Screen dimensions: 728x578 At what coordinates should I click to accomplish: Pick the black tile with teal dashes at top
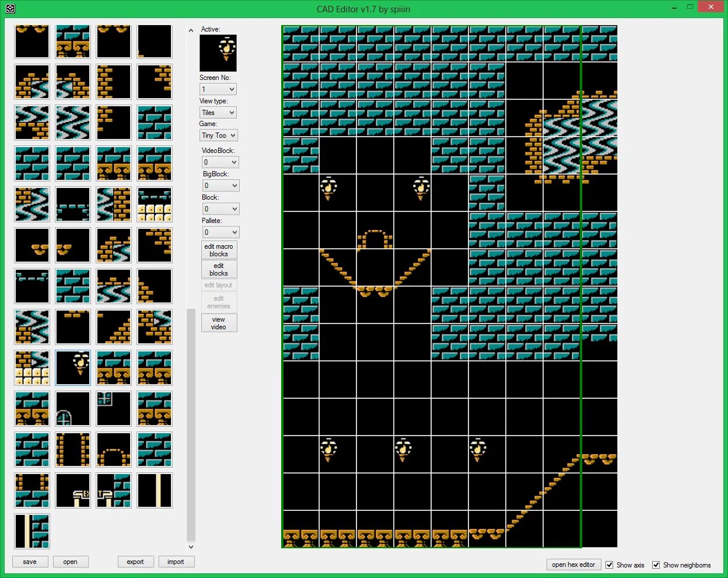pyautogui.click(x=32, y=286)
